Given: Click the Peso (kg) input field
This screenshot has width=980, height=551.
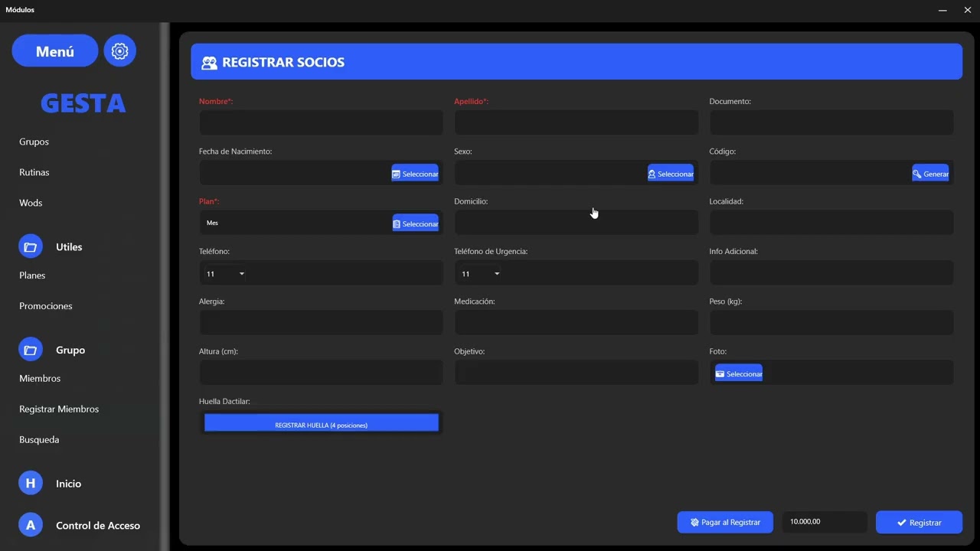Looking at the screenshot, I should (831, 323).
